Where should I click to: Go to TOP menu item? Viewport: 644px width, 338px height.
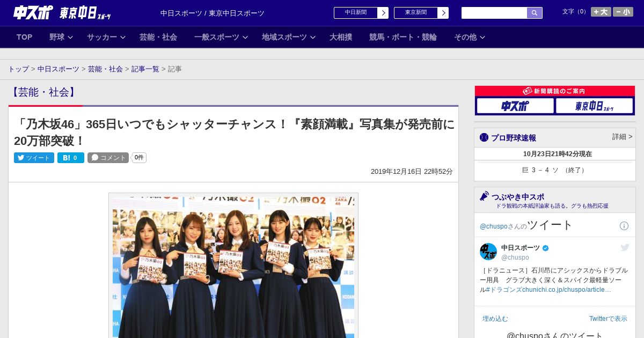(25, 37)
